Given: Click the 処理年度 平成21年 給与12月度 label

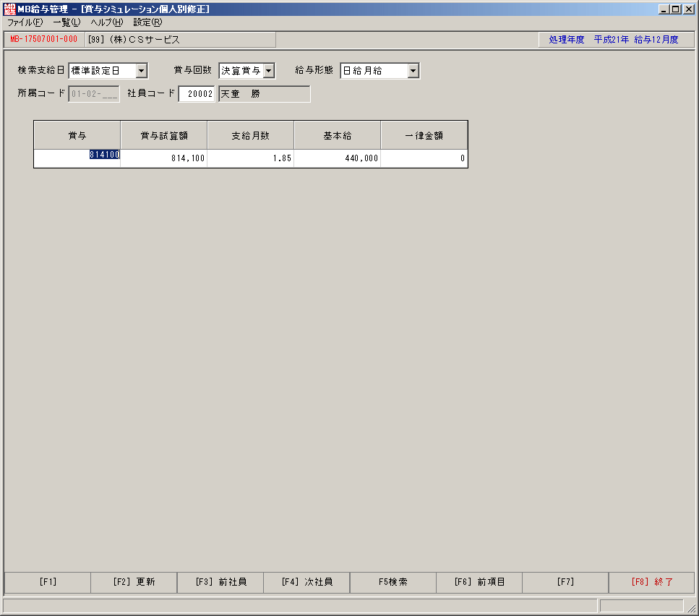Looking at the screenshot, I should click(x=614, y=40).
